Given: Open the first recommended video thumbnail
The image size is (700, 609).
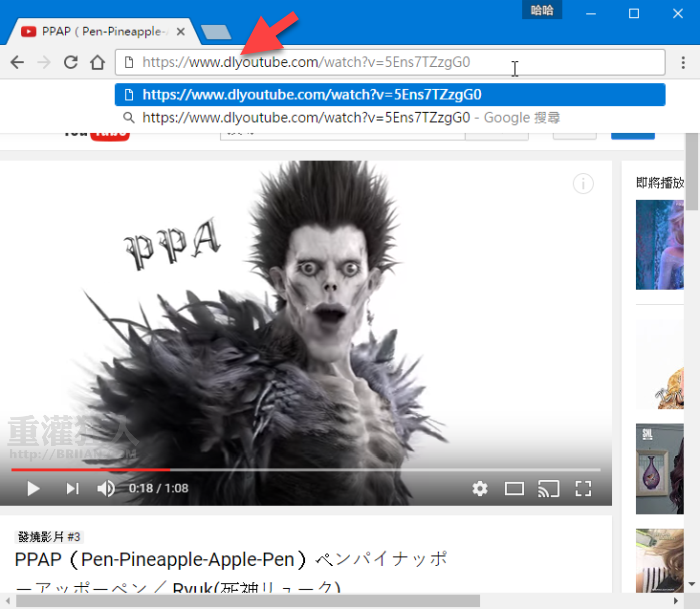Looking at the screenshot, I should 660,244.
